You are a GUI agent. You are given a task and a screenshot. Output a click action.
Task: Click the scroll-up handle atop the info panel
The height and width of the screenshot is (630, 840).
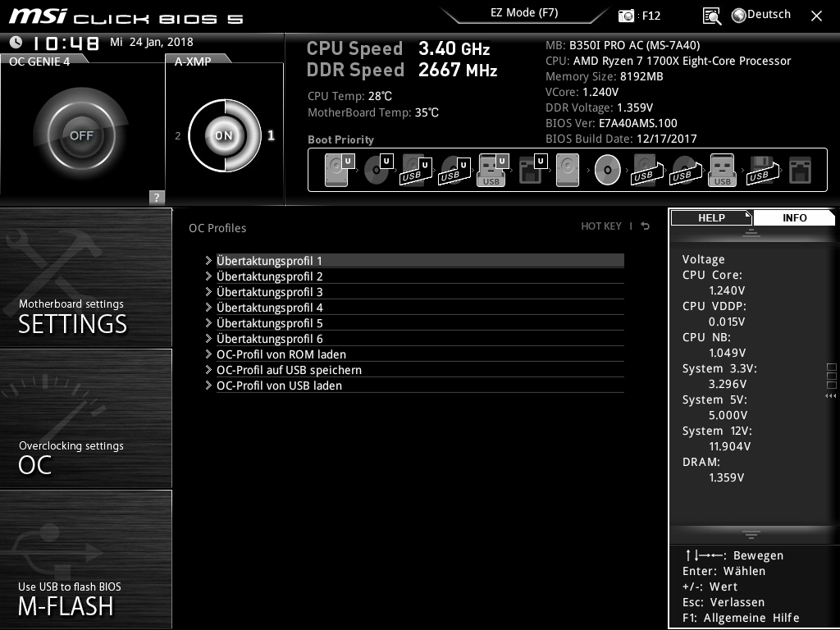[x=751, y=232]
